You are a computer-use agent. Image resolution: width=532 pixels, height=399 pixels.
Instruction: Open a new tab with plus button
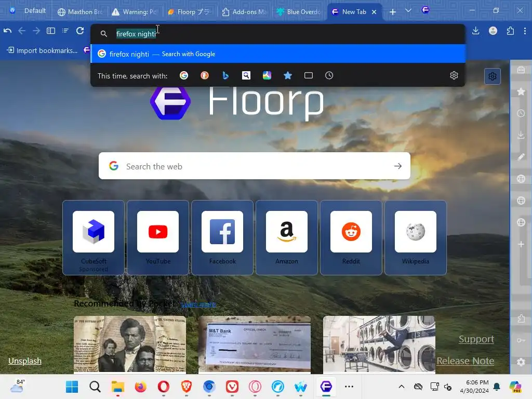point(393,12)
